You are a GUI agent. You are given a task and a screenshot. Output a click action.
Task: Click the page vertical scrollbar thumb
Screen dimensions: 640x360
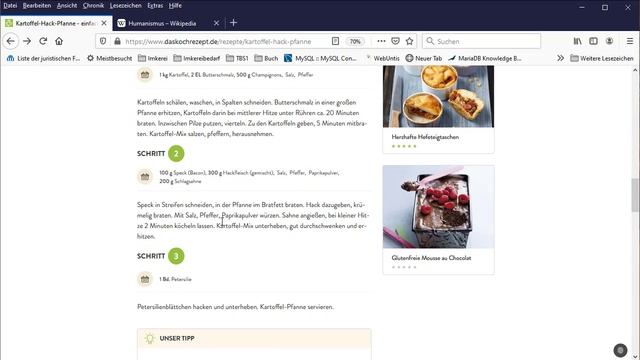(635, 195)
